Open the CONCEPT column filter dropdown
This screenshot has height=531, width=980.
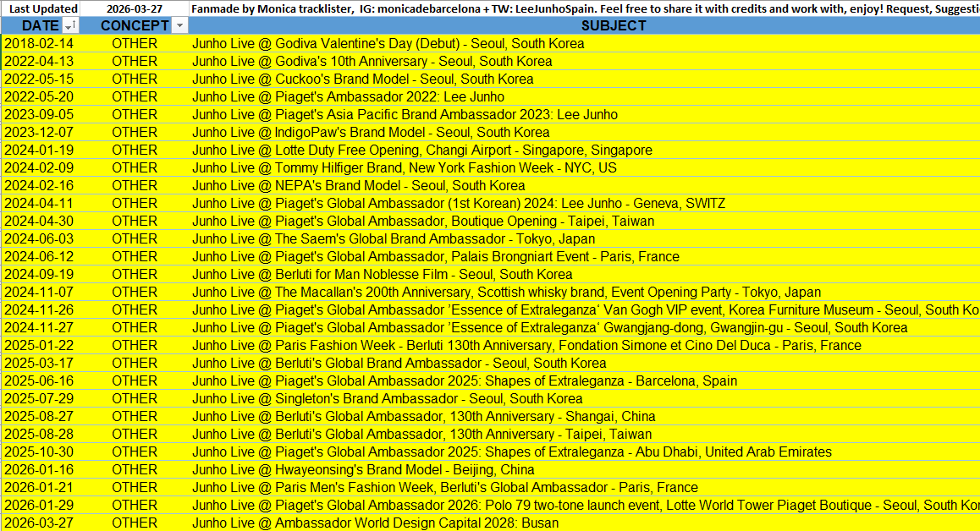pos(180,25)
